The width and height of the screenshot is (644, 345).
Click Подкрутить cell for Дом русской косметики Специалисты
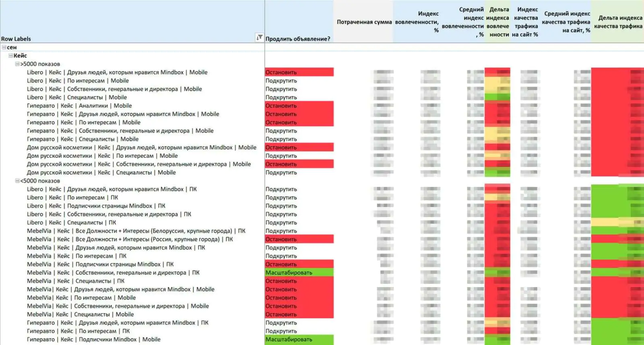click(x=281, y=173)
